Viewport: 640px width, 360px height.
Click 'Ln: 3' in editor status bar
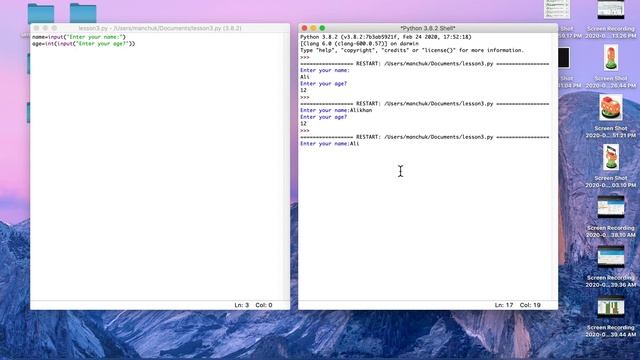click(x=242, y=305)
